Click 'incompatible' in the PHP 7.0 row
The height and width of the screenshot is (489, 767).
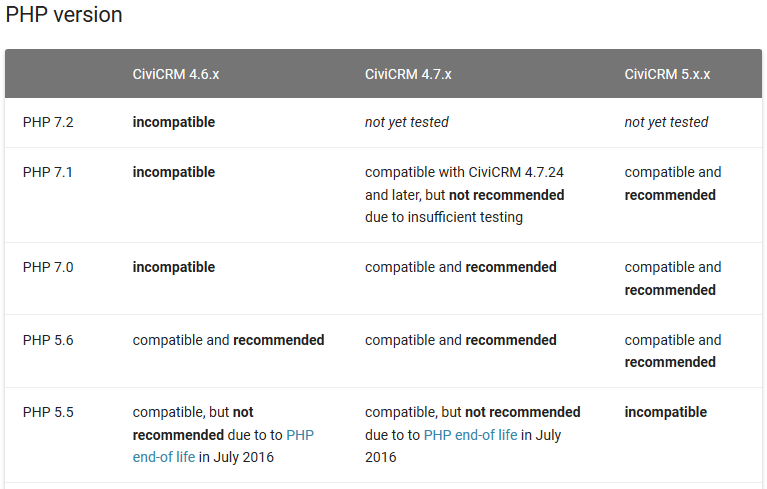click(174, 267)
